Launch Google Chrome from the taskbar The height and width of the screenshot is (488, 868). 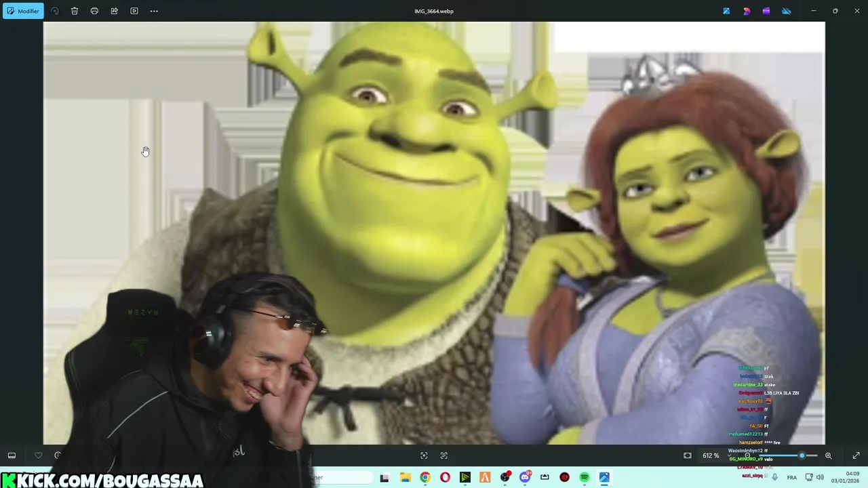(x=425, y=477)
